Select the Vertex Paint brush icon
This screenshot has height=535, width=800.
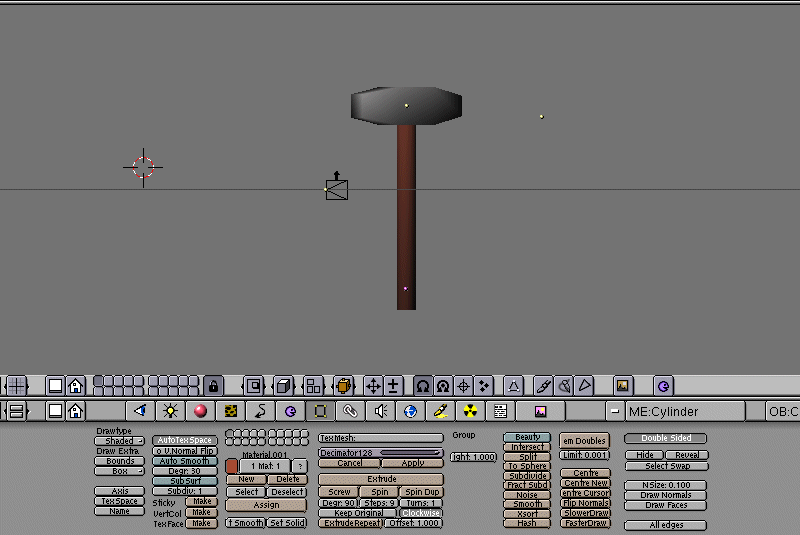tap(543, 385)
